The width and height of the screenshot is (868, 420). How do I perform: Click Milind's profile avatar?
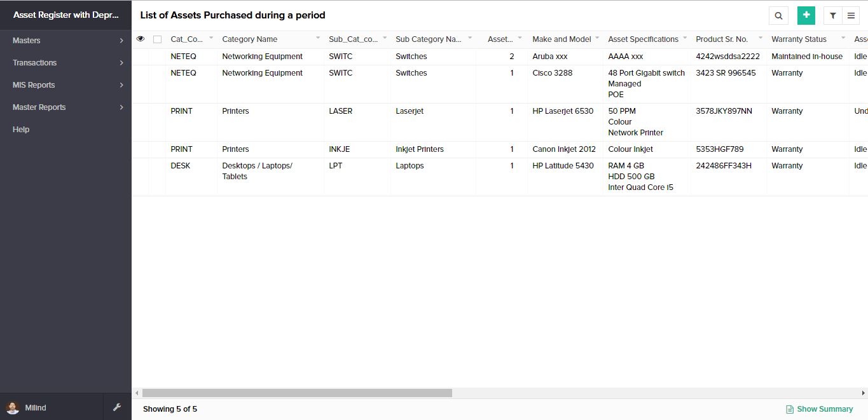coord(14,407)
